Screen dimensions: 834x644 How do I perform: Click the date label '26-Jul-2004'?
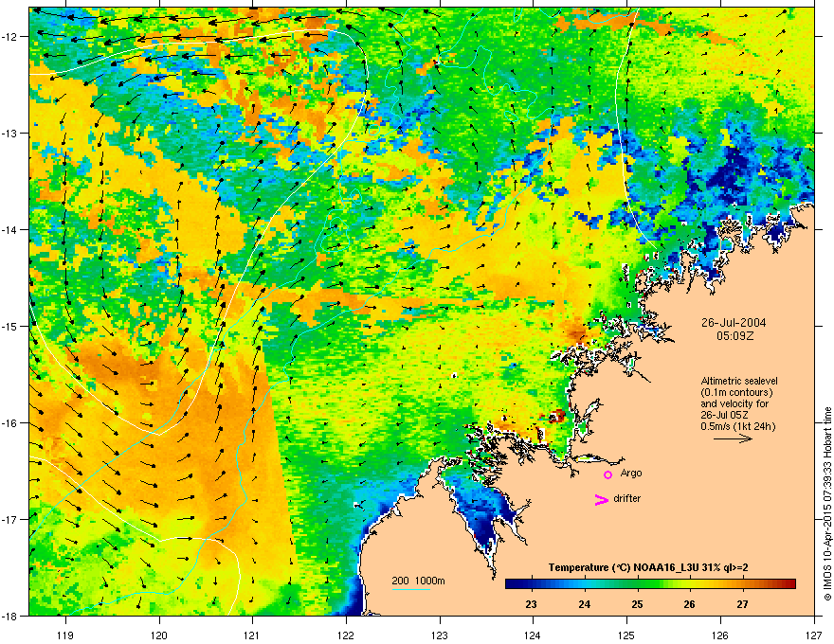point(734,323)
